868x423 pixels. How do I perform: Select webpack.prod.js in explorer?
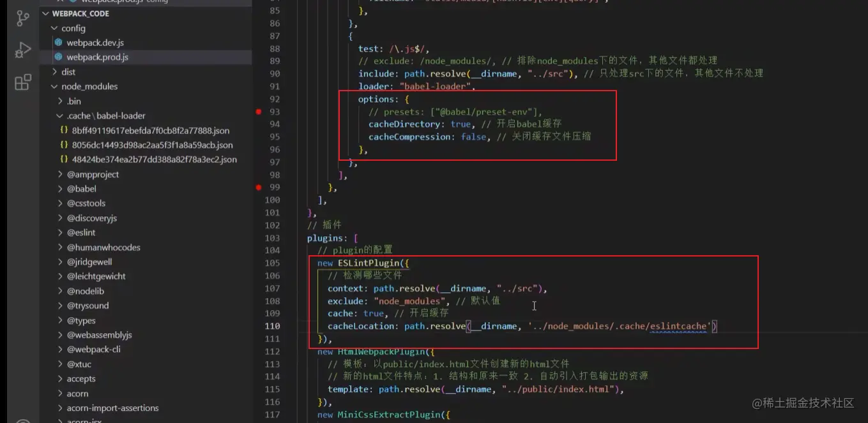click(97, 57)
